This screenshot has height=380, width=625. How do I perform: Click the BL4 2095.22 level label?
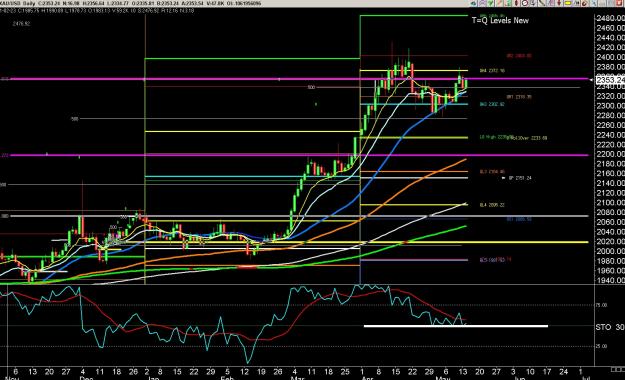[x=492, y=205]
